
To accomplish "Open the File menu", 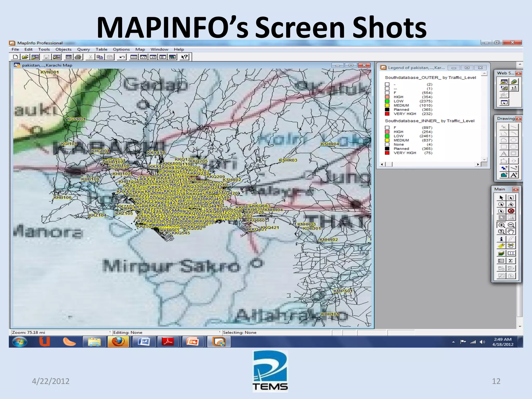I will click(15, 49).
